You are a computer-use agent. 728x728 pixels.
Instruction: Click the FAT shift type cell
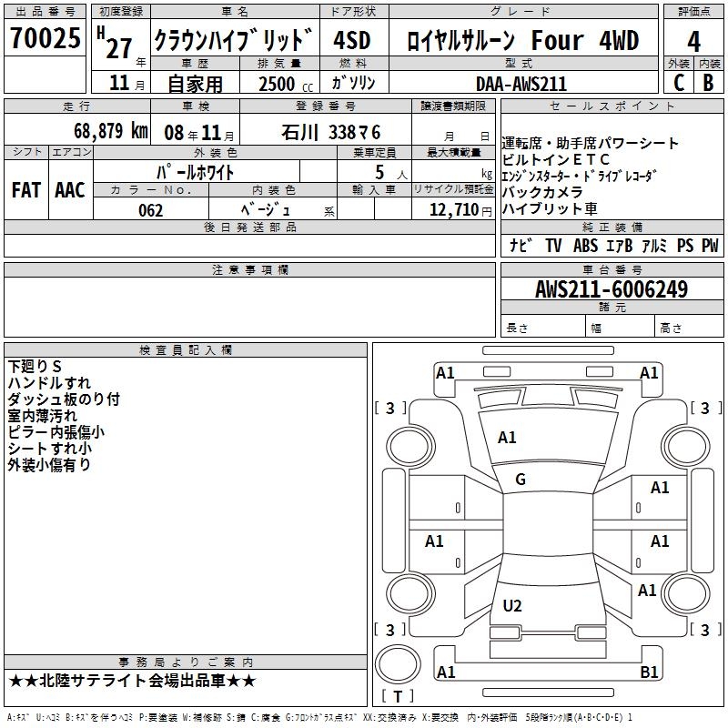(26, 189)
